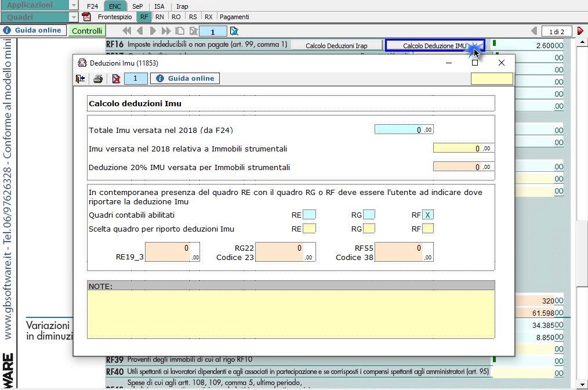Tick the RF box in 'Scelta quadro' row
This screenshot has width=588, height=390.
point(428,229)
